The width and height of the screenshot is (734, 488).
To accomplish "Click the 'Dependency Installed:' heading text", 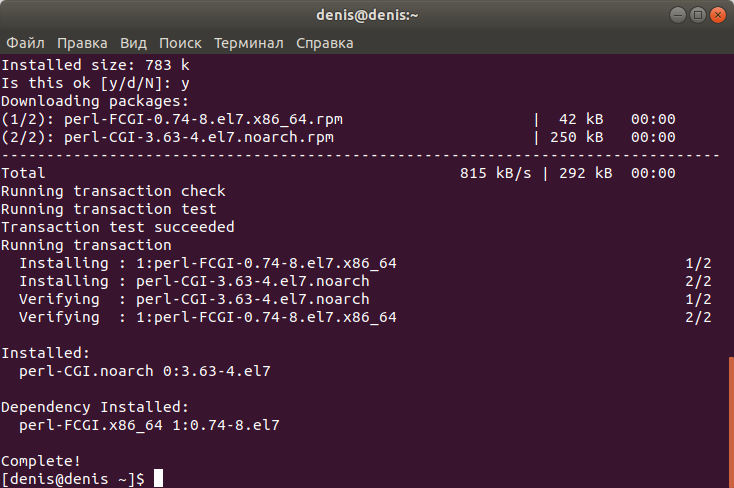I will coord(95,407).
